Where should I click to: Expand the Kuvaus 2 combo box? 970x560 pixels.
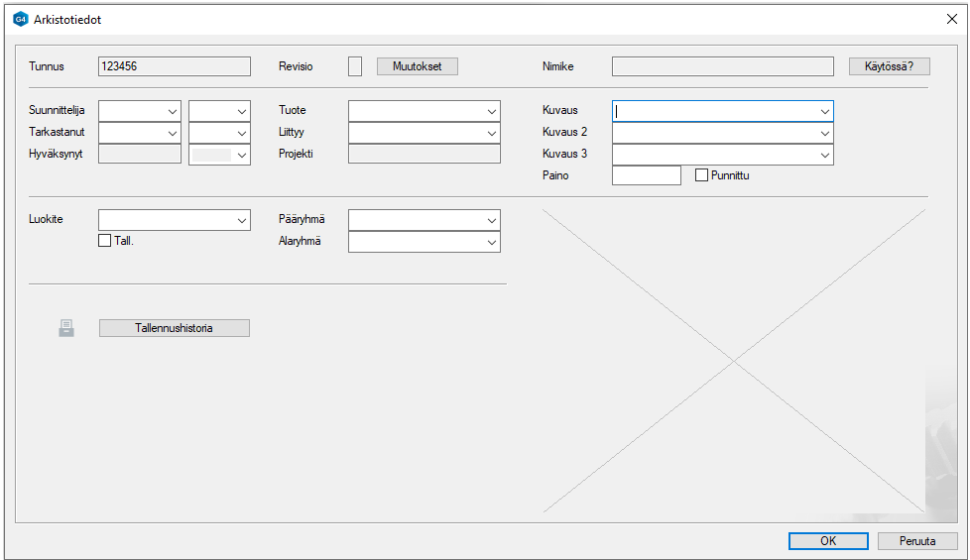click(x=824, y=133)
